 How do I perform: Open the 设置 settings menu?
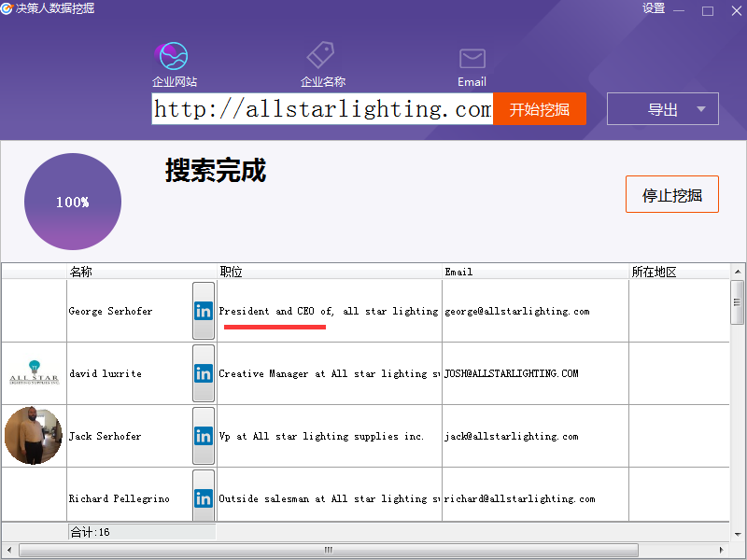click(654, 9)
